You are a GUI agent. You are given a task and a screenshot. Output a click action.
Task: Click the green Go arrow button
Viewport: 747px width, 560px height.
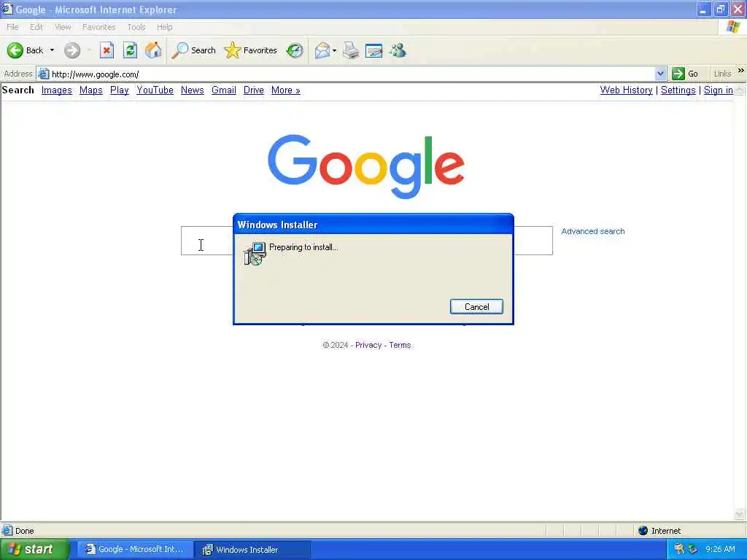[x=678, y=74]
